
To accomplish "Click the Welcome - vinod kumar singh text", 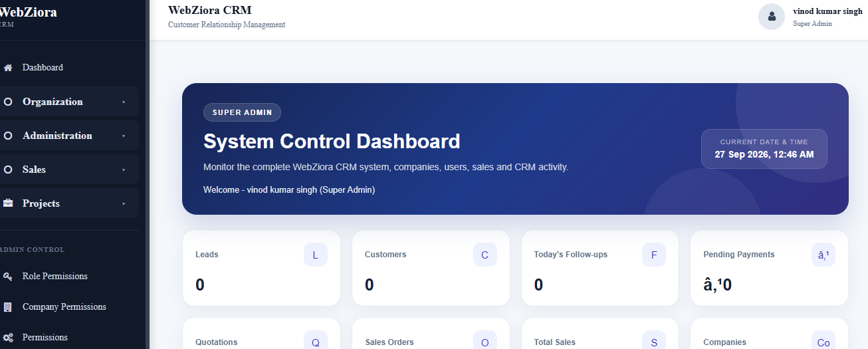I will click(289, 190).
